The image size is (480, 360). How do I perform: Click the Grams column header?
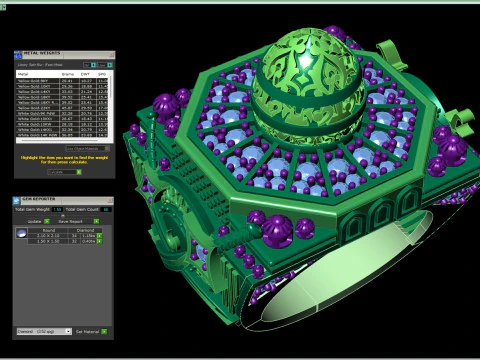click(x=68, y=74)
